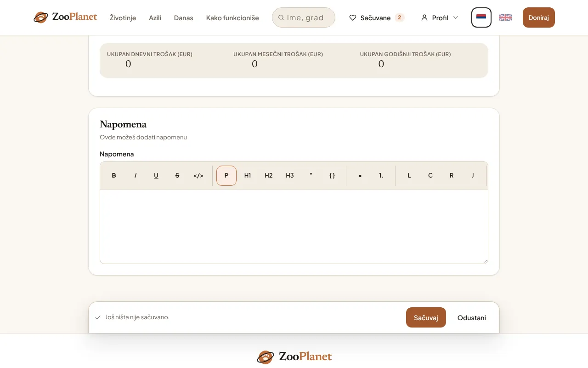The width and height of the screenshot is (588, 368).
Task: Focus the Ime, grad search field
Action: coord(304,17)
